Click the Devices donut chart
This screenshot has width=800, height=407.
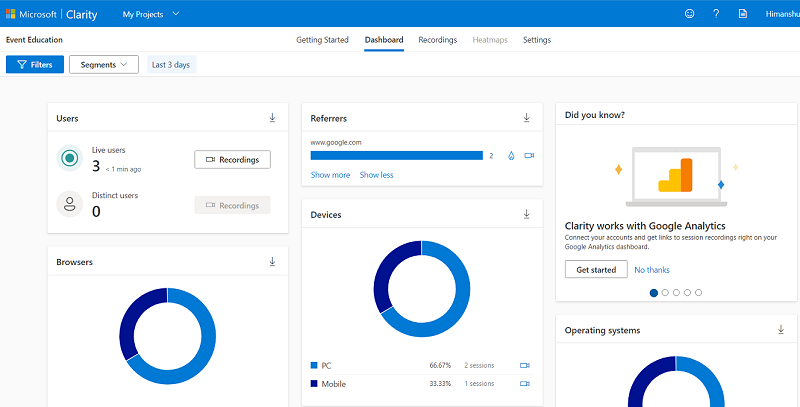pyautogui.click(x=422, y=289)
